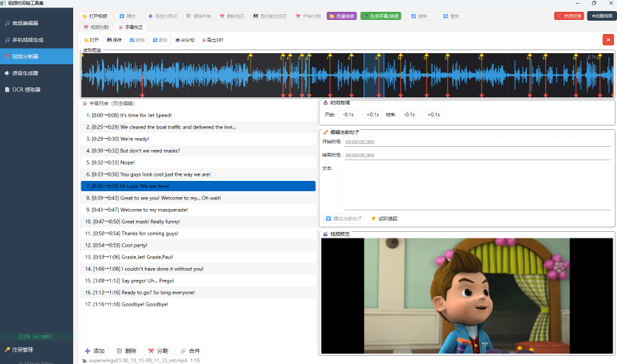Switch to the 视频分割 tab
This screenshot has height=364, width=617.
click(96, 27)
